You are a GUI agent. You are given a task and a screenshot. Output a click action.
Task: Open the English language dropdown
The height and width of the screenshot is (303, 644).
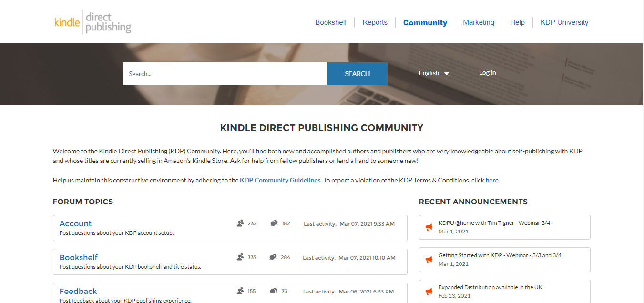point(434,73)
